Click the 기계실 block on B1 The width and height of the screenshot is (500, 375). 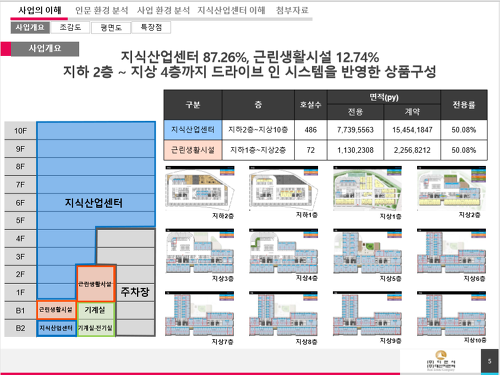tap(96, 310)
